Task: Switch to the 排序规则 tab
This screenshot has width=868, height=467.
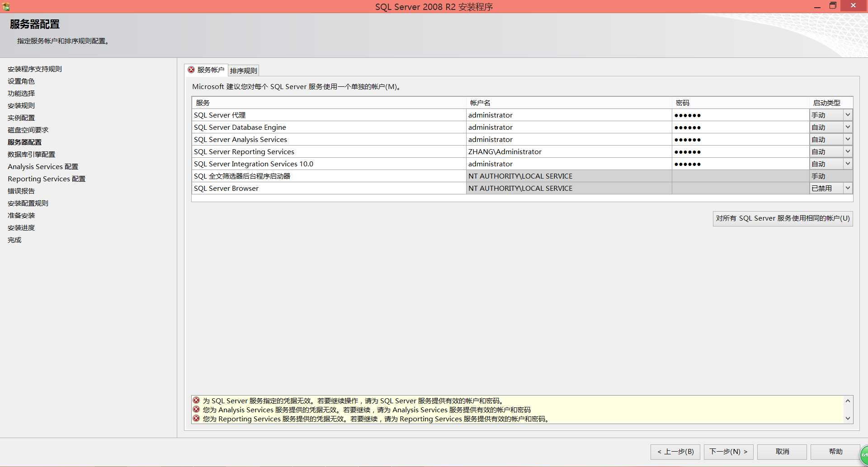Action: click(x=243, y=71)
